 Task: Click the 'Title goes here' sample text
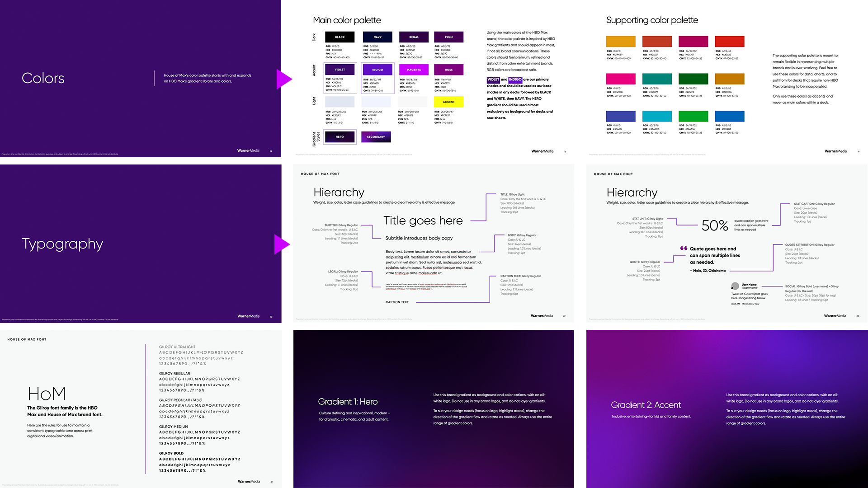[423, 221]
